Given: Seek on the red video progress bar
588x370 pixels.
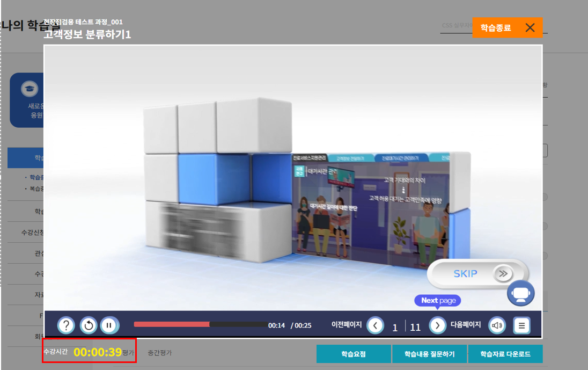Looking at the screenshot, I should [201, 324].
